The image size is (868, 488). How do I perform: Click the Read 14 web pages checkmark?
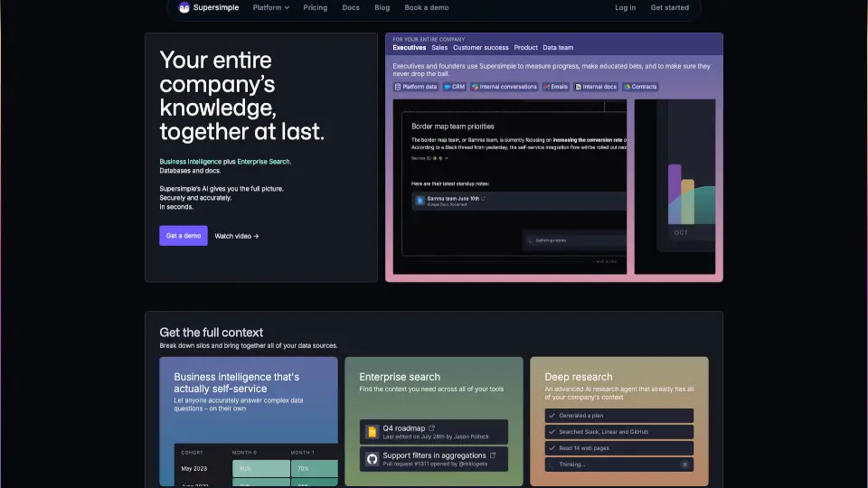click(x=552, y=448)
